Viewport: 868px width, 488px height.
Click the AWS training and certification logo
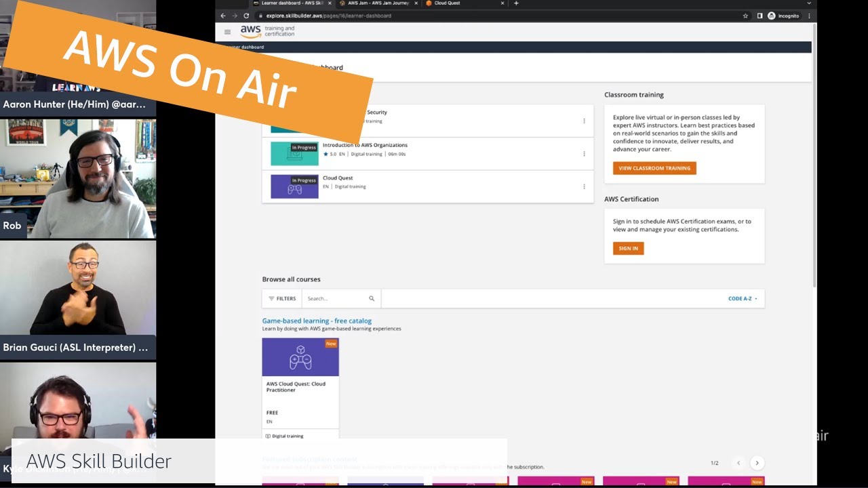click(267, 31)
